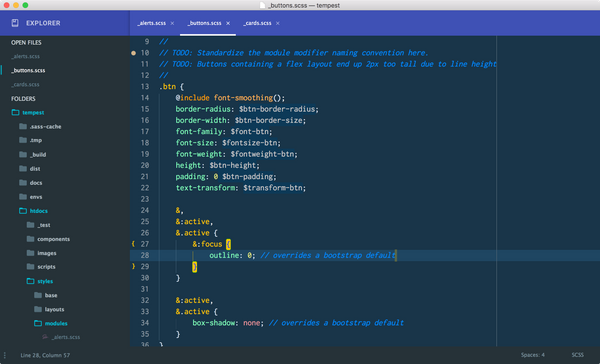Close the _buttons.scss tab
600x364 pixels.
coord(228,23)
